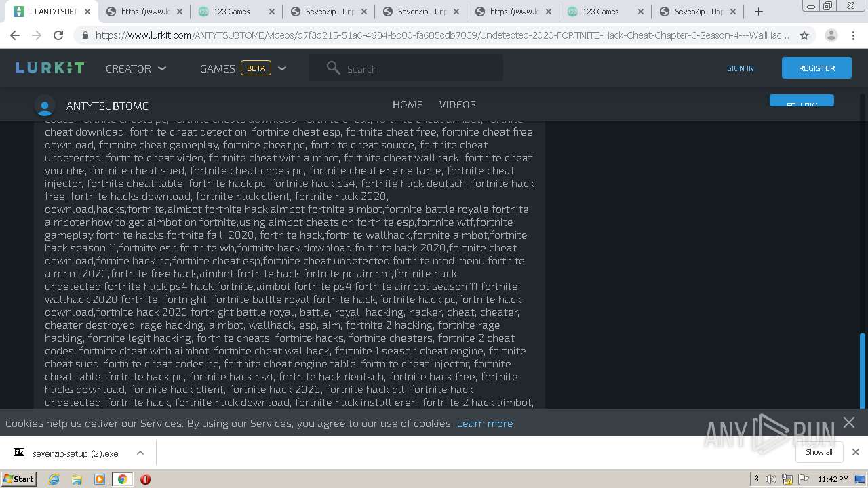
Task: Expand the CREATOR dropdown menu
Action: 136,68
